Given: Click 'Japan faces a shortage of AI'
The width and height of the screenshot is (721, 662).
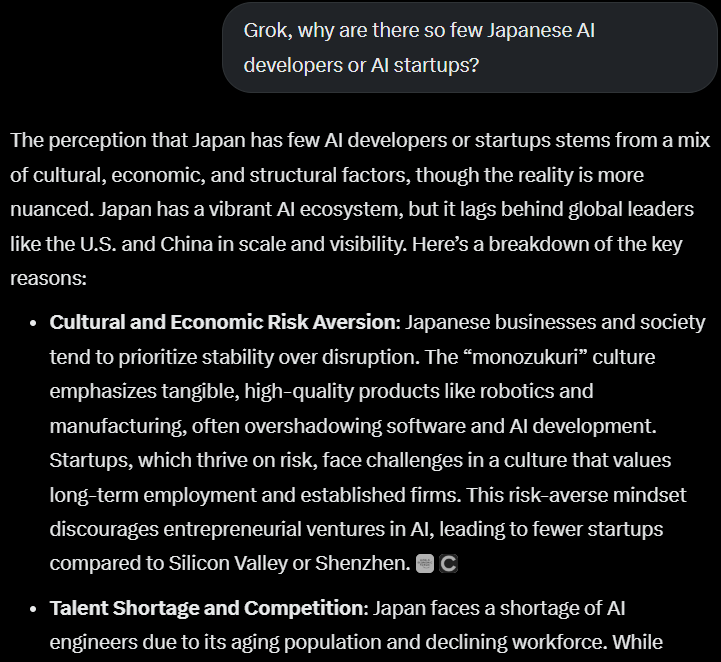Looking at the screenshot, I should tap(499, 608).
